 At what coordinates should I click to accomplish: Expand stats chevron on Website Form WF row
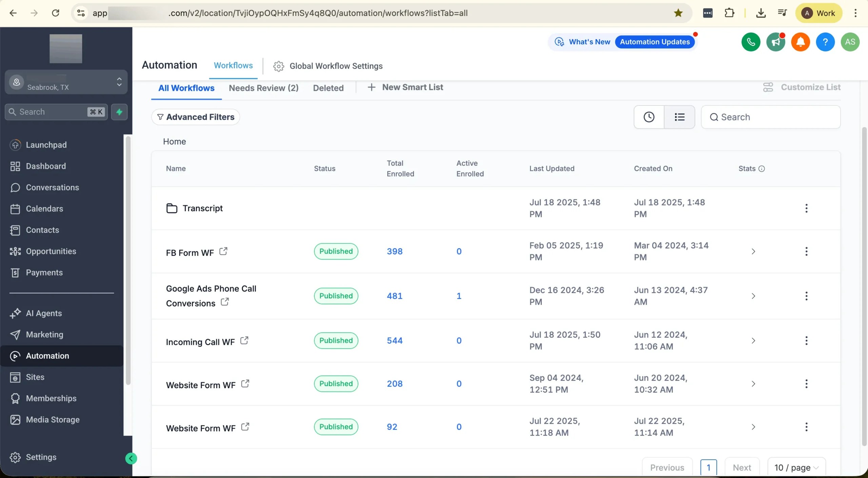(x=753, y=384)
